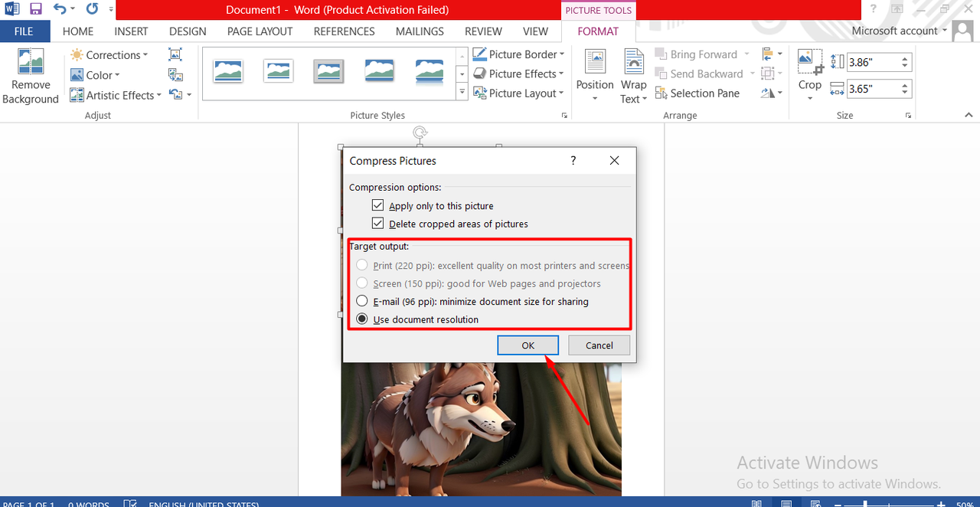Click the Shape Width field showing 3.65"
This screenshot has width=980, height=507.
coord(873,89)
